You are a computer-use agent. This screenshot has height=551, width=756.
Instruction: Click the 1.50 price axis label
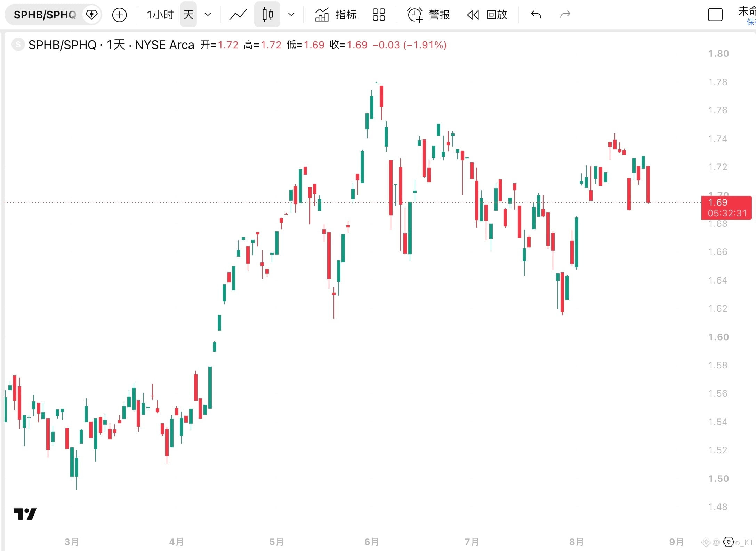coord(718,479)
